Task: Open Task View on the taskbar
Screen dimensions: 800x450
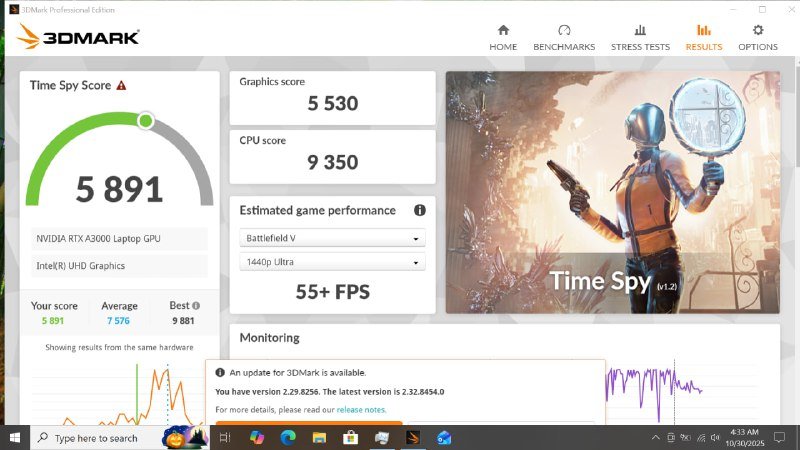Action: (224, 438)
